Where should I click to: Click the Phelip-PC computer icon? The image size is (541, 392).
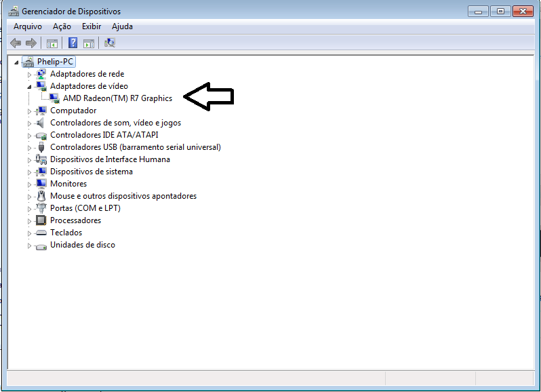28,62
